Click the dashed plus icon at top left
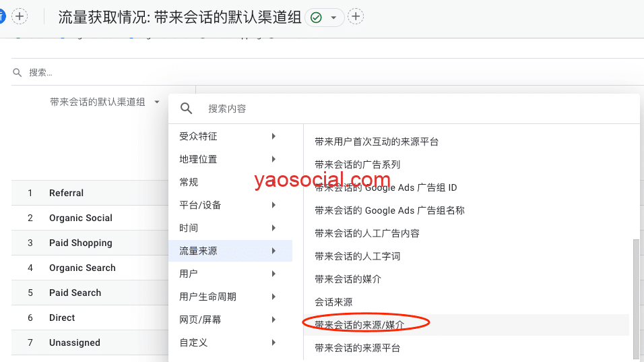644x362 pixels. (x=20, y=17)
